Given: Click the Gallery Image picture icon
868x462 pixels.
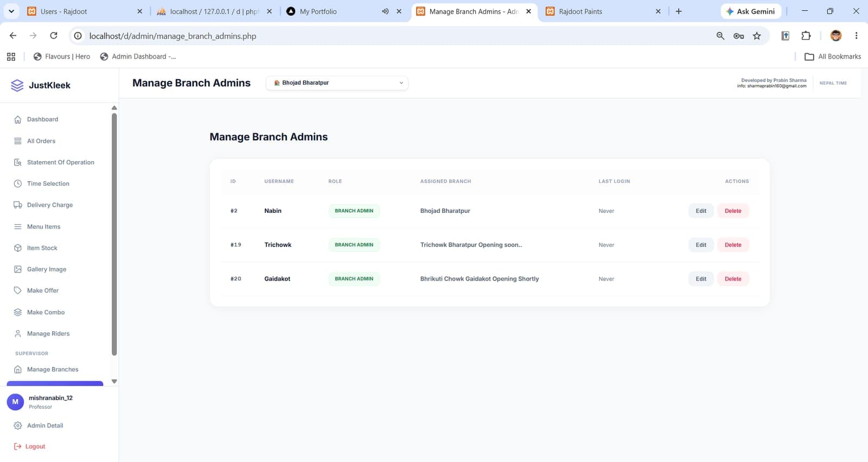Looking at the screenshot, I should tap(18, 269).
